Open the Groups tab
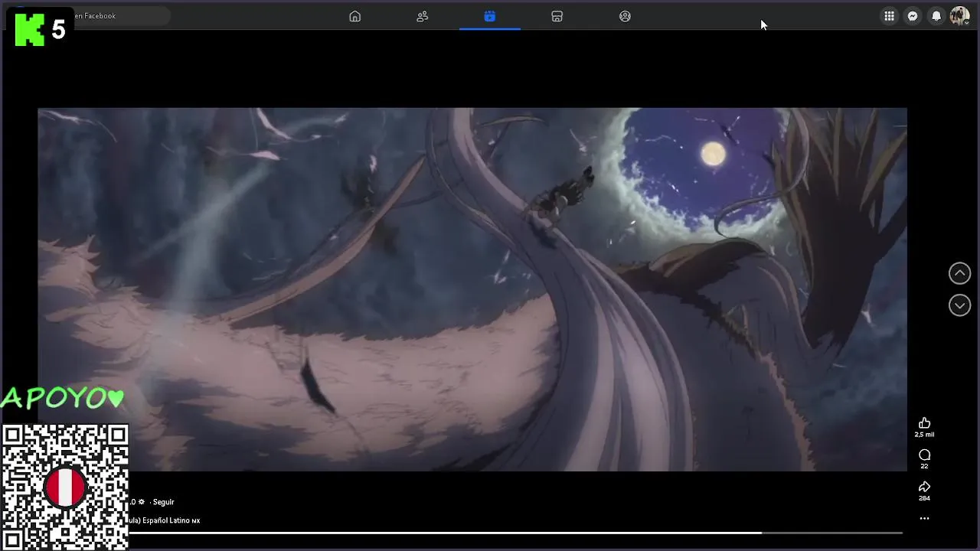The height and width of the screenshot is (551, 980). (625, 16)
